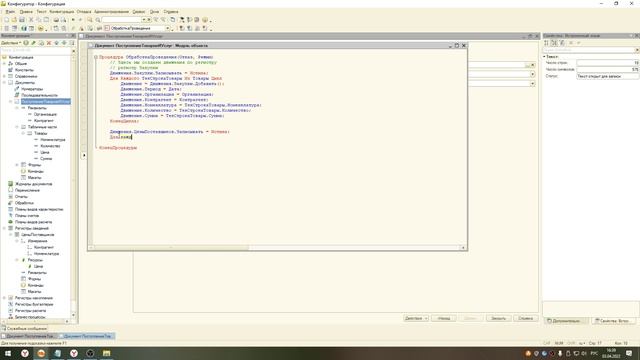The height and width of the screenshot is (360, 640).
Task: Select the Планы счетов tree item
Action: coord(27,216)
